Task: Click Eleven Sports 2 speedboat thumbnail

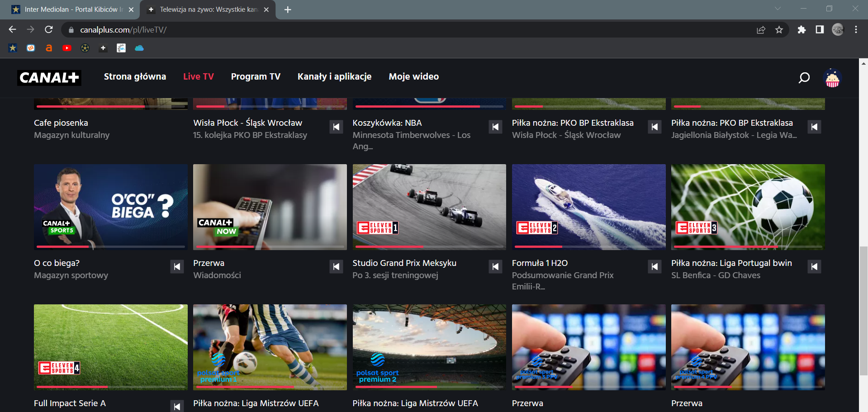Action: click(x=589, y=207)
